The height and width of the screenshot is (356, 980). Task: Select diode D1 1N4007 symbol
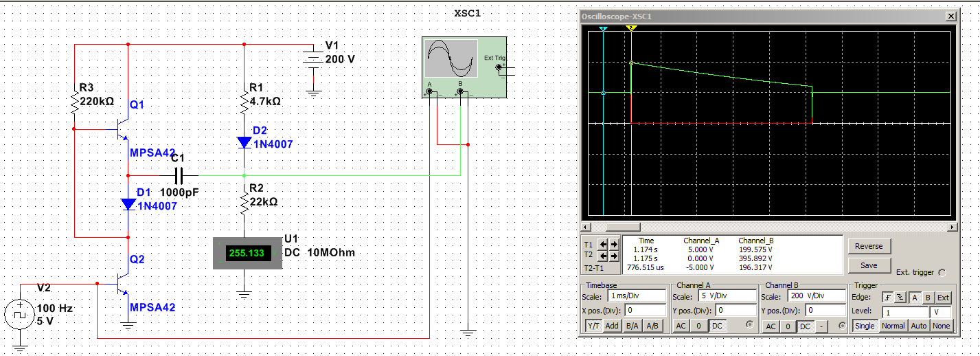coord(129,204)
